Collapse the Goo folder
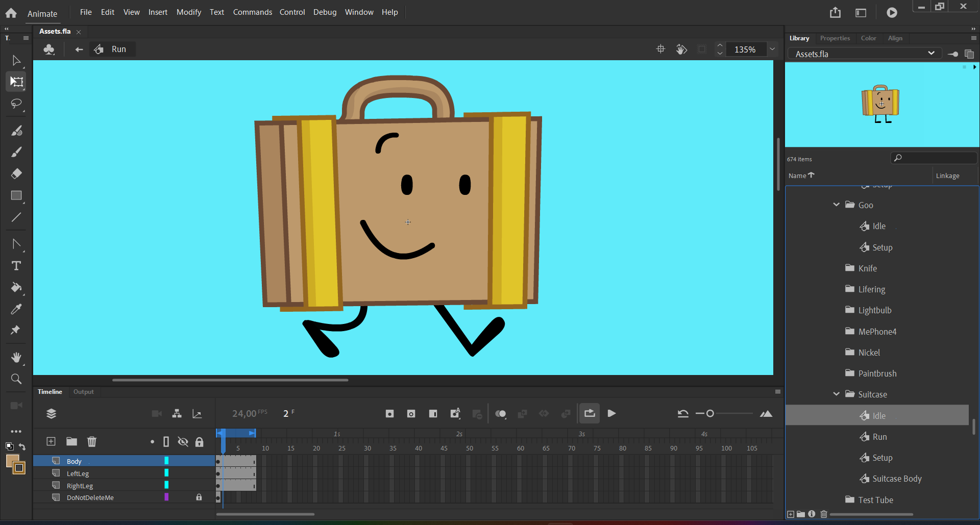Viewport: 980px width, 525px height. 836,205
